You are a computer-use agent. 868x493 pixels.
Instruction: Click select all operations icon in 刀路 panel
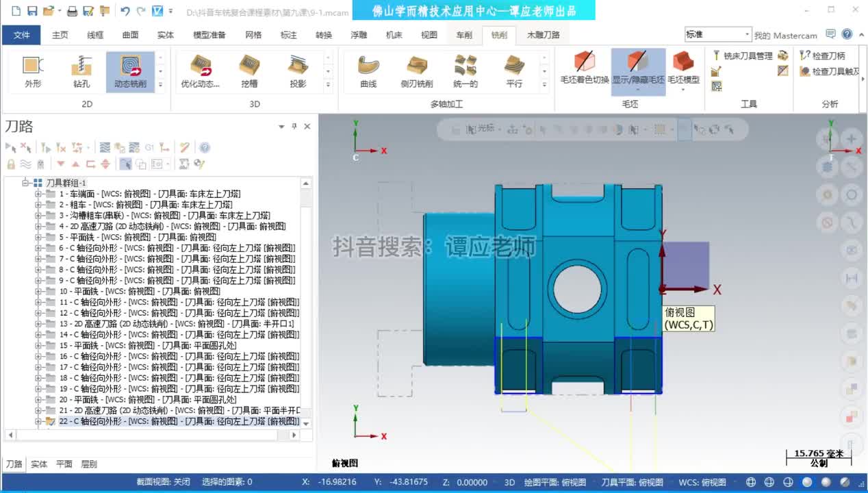point(10,147)
